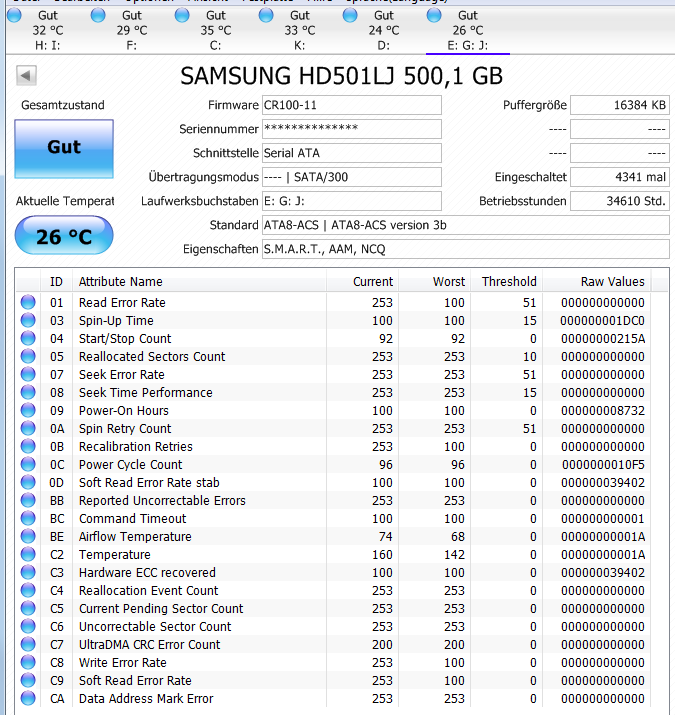Click the 26 °C temperature button
675x715 pixels.
tap(64, 235)
